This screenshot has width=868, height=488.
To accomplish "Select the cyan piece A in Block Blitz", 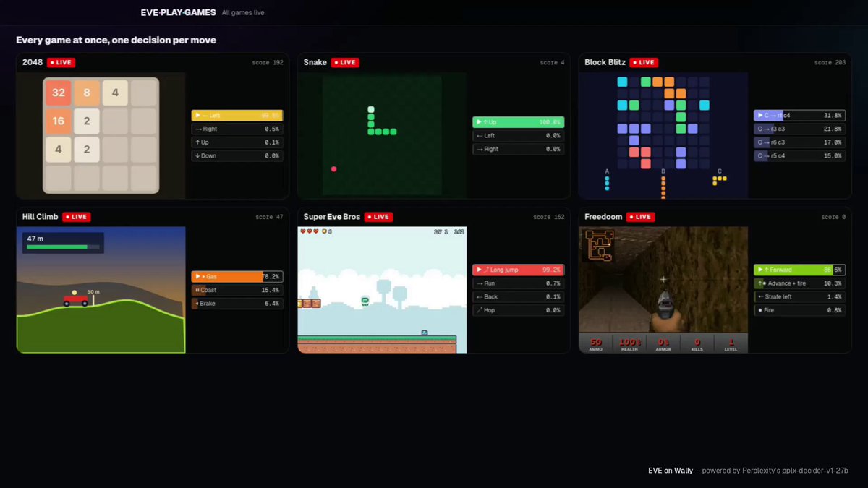I will click(x=607, y=184).
